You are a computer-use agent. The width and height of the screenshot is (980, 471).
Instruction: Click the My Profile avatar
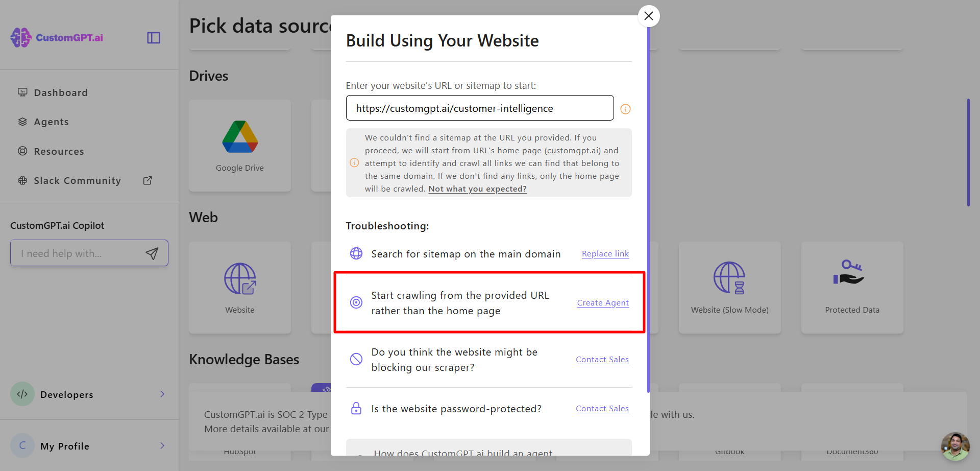(x=22, y=445)
